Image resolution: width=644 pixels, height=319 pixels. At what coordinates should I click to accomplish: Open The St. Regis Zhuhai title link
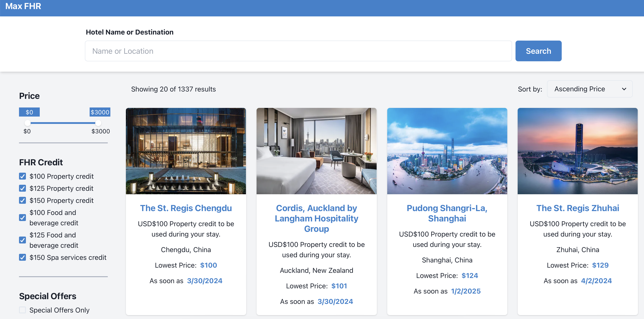(x=577, y=208)
